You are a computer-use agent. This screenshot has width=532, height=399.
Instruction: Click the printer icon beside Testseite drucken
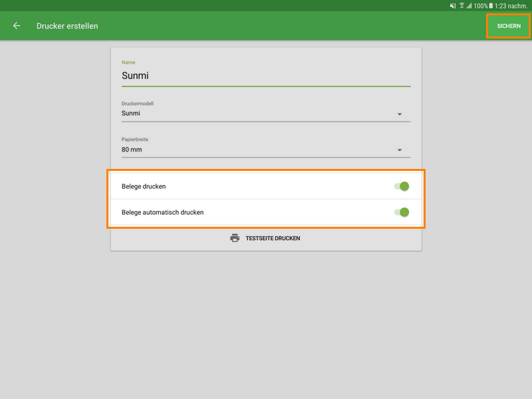(235, 238)
